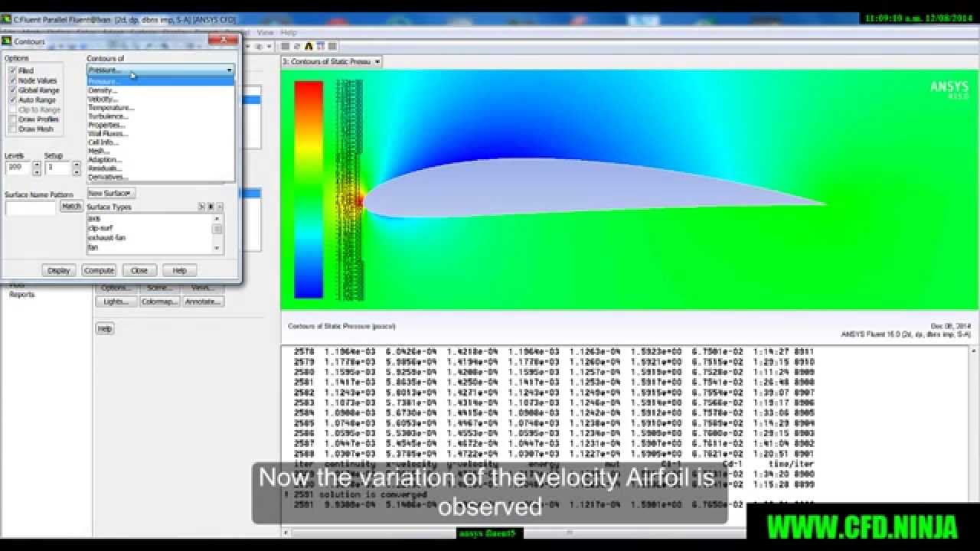Increase the Levels value with up arrow

37,164
